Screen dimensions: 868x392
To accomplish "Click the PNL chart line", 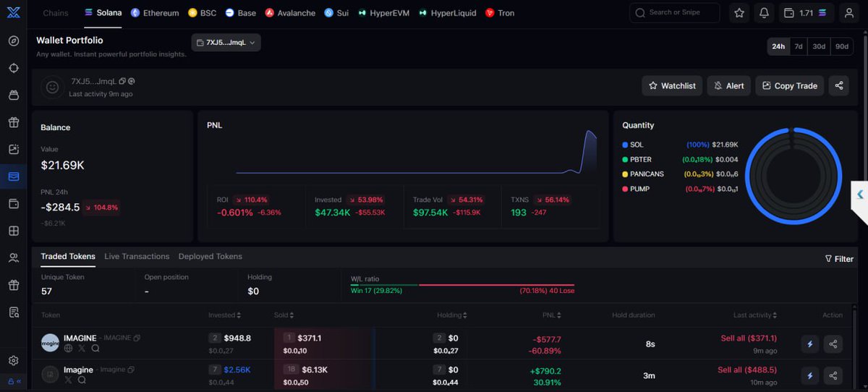I will click(x=416, y=153).
